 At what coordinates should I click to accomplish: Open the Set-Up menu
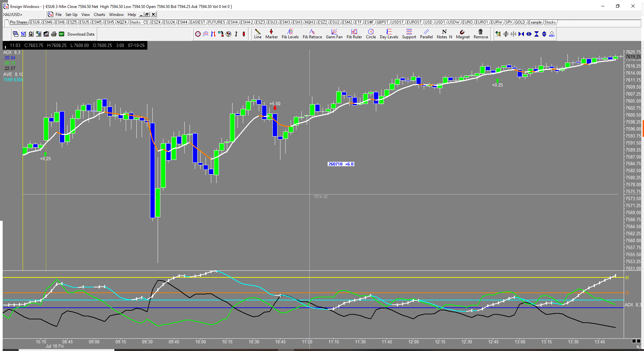tap(71, 15)
